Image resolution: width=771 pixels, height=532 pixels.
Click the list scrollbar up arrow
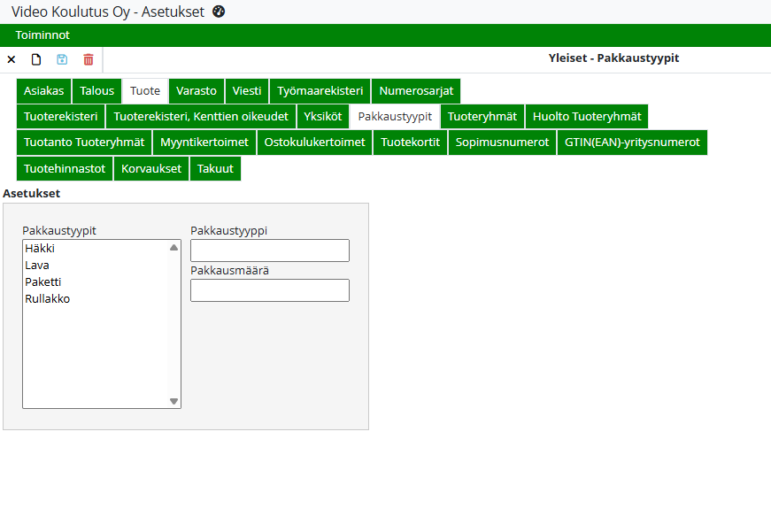click(x=174, y=248)
